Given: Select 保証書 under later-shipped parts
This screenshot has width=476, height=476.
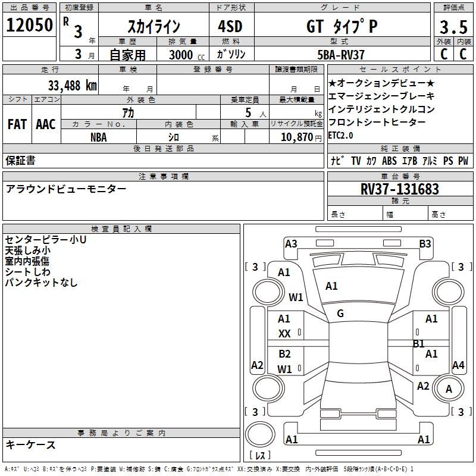Looking at the screenshot, I should (20, 161).
